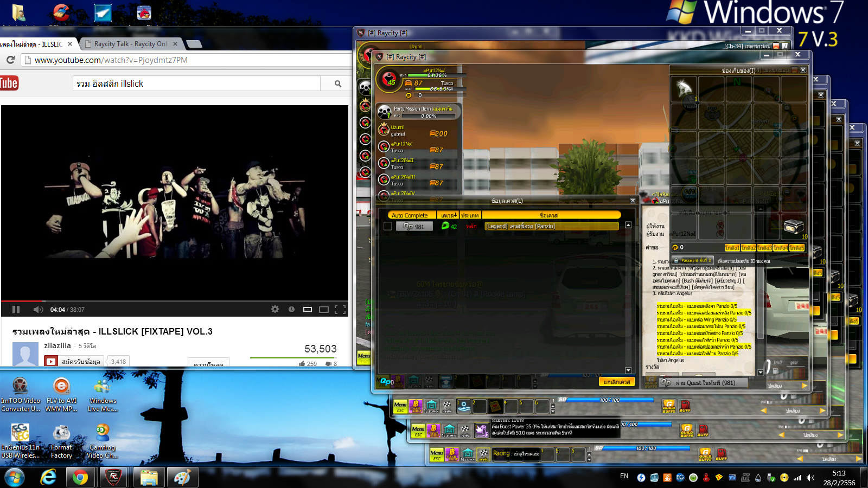This screenshot has width=868, height=488.
Task: Open warehouse tab 3 in storage
Action: [x=765, y=248]
